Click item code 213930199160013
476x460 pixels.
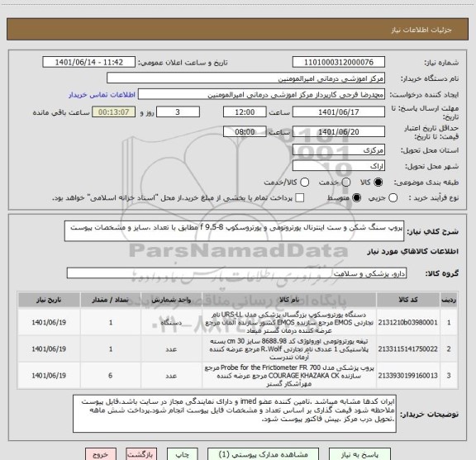(x=408, y=375)
